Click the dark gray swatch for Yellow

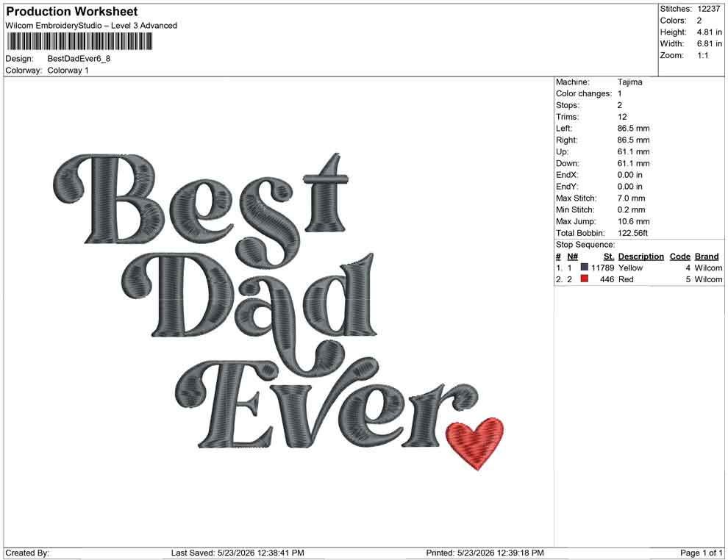pos(585,268)
